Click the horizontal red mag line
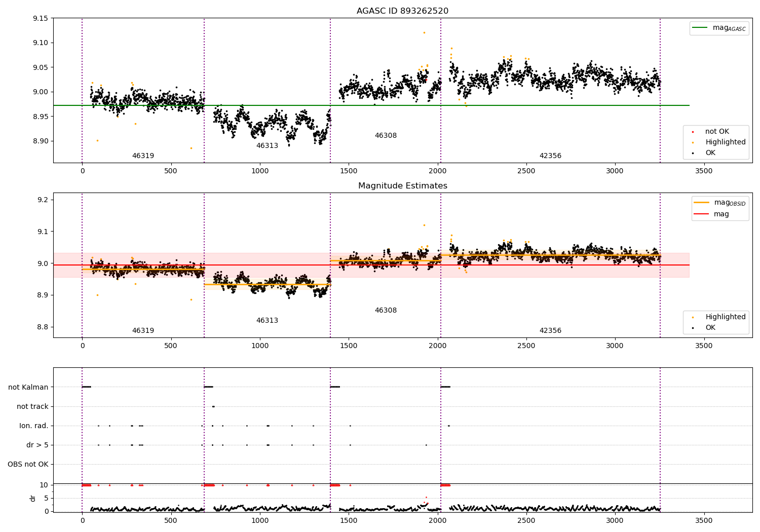The image size is (760, 532). (x=371, y=265)
